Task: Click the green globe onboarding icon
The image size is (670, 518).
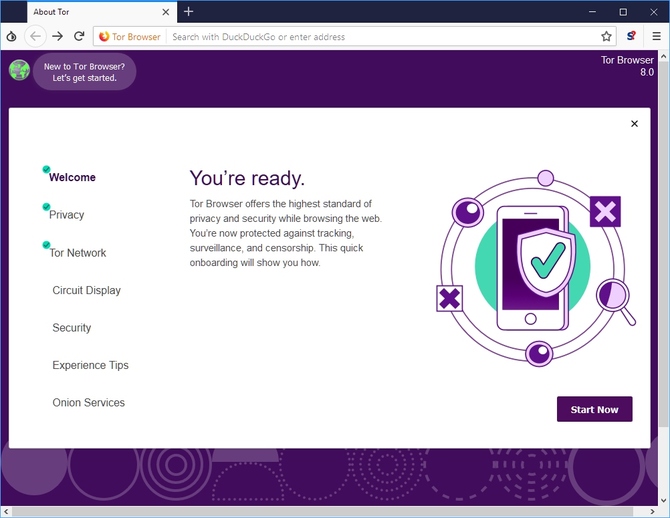Action: pyautogui.click(x=19, y=70)
